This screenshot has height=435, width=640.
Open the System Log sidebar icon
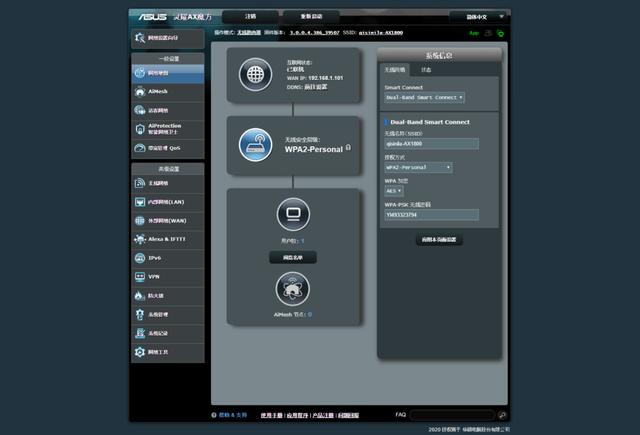click(140, 333)
